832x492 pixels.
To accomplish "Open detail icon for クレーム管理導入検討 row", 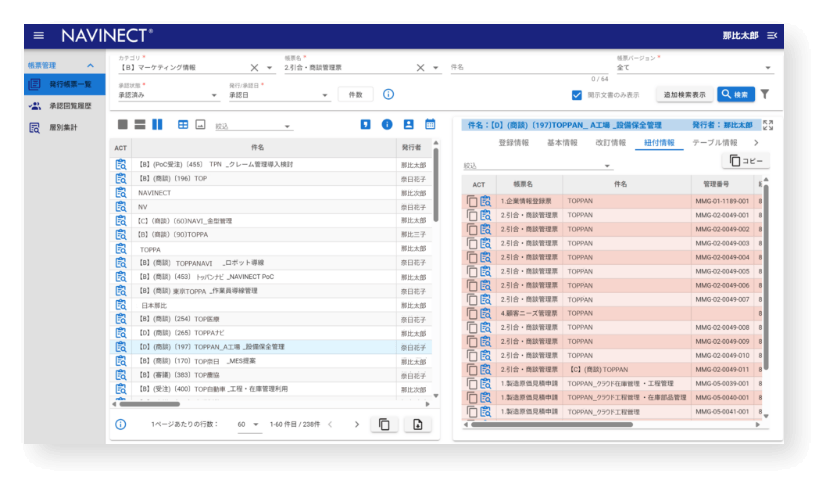I will point(121,165).
